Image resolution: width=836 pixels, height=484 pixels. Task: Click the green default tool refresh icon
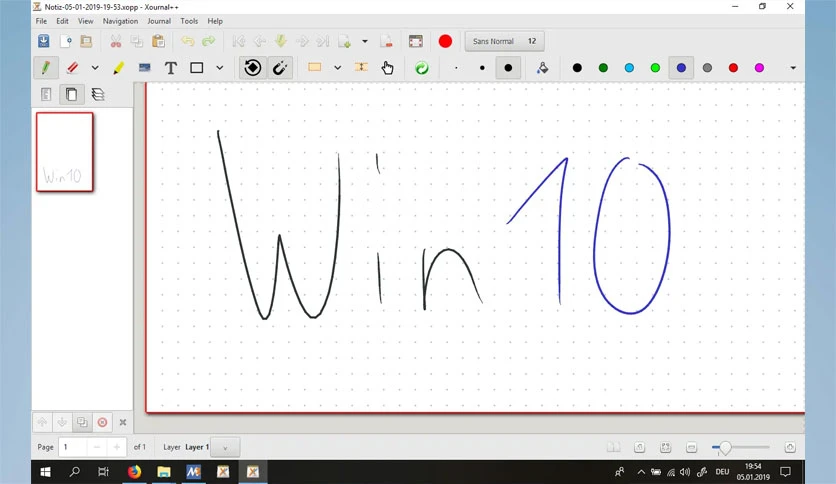[422, 68]
